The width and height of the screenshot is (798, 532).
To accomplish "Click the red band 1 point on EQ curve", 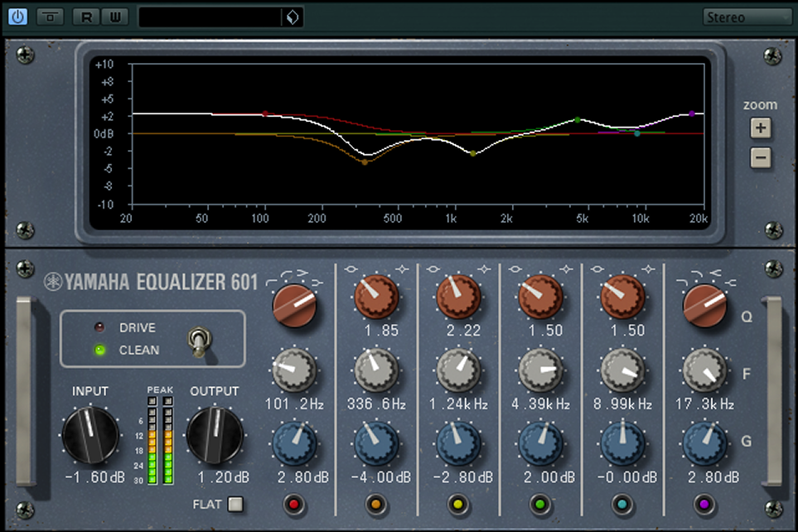I will coord(265,114).
